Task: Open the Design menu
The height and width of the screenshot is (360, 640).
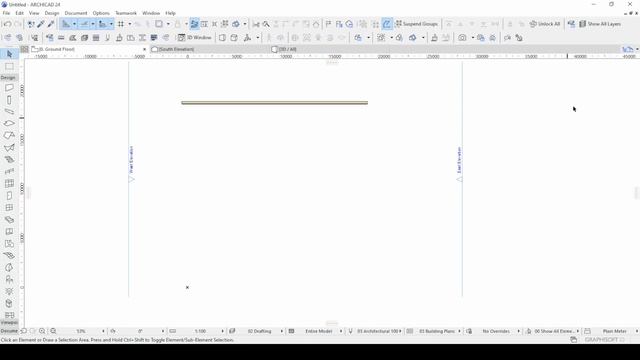Action: 52,13
